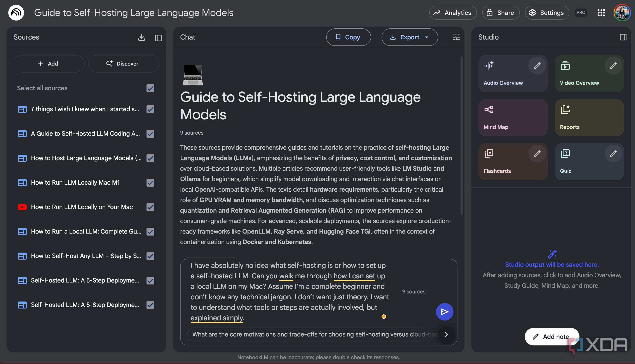Screen dimensions: 635x364
Task: Open Settings in the header
Action: (x=547, y=13)
